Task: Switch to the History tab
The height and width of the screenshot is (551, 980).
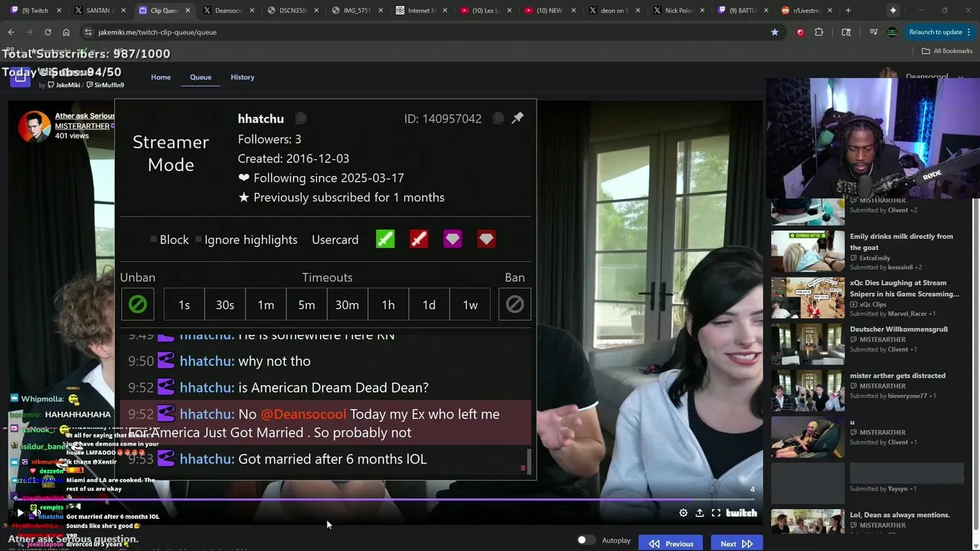Action: point(242,77)
